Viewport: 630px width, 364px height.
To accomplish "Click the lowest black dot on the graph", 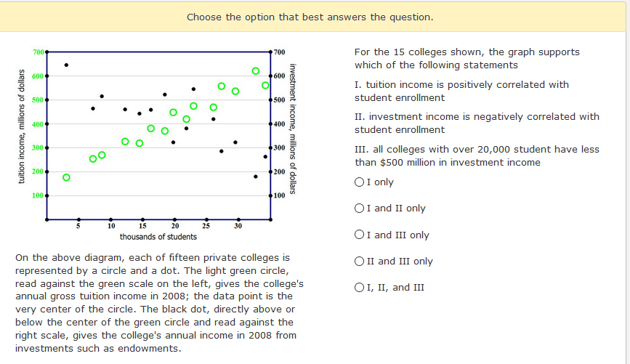I will point(256,176).
